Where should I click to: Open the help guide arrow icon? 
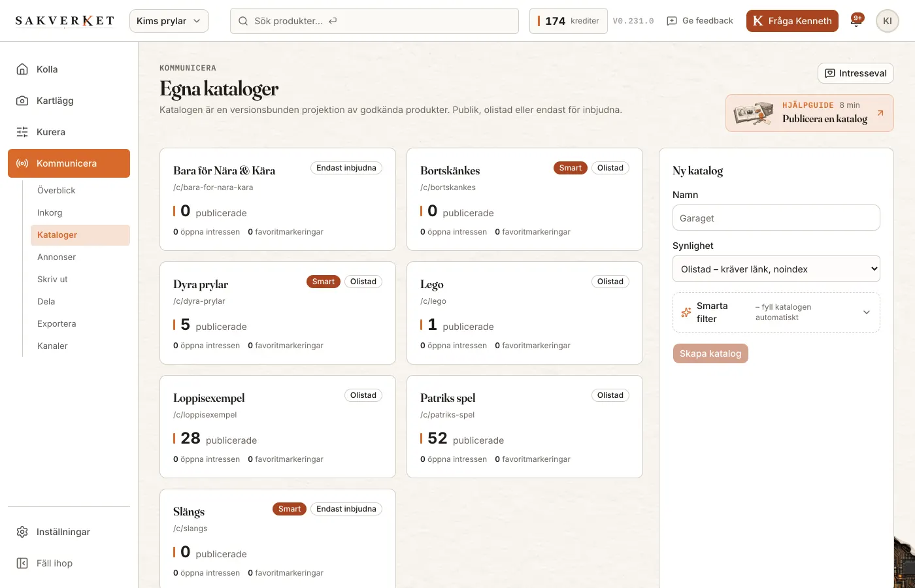click(880, 113)
